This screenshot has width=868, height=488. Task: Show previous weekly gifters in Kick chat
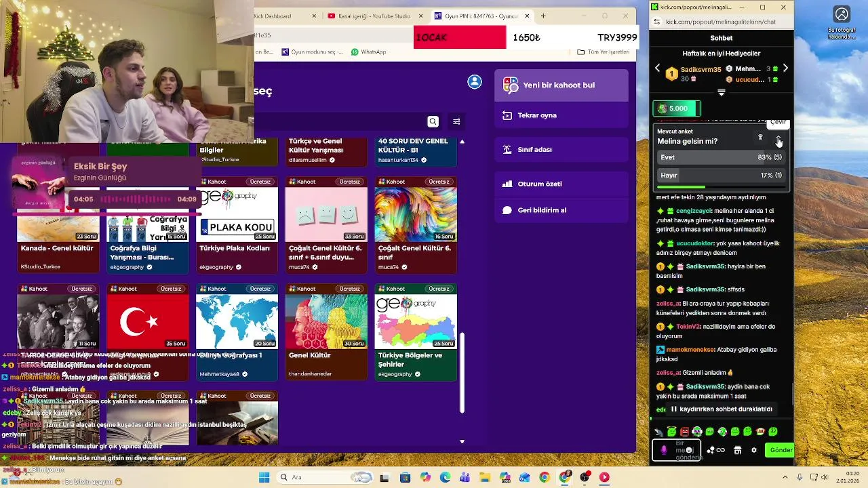(657, 68)
